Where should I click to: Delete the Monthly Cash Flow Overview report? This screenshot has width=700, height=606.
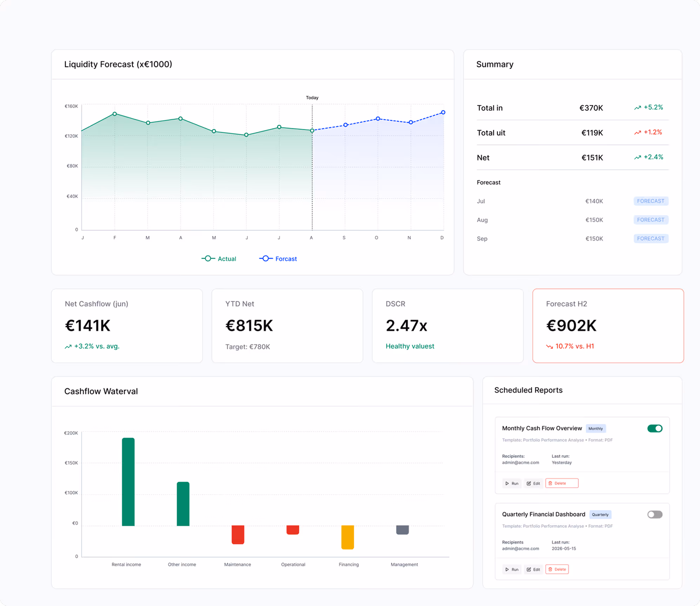click(x=562, y=483)
